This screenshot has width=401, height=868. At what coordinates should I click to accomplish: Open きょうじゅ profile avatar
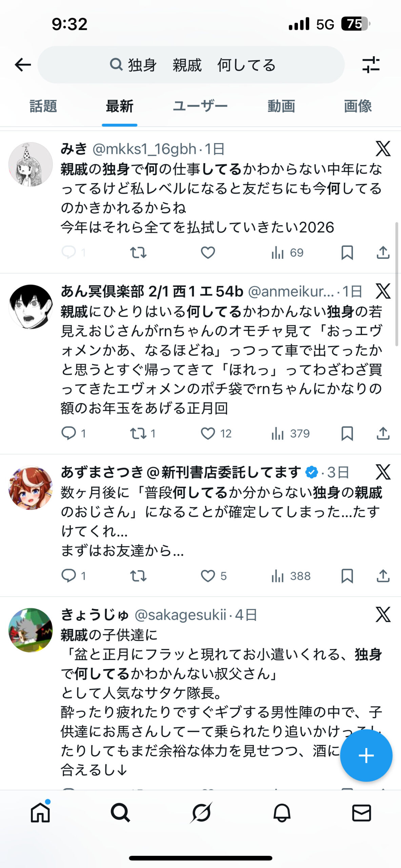[x=31, y=630]
